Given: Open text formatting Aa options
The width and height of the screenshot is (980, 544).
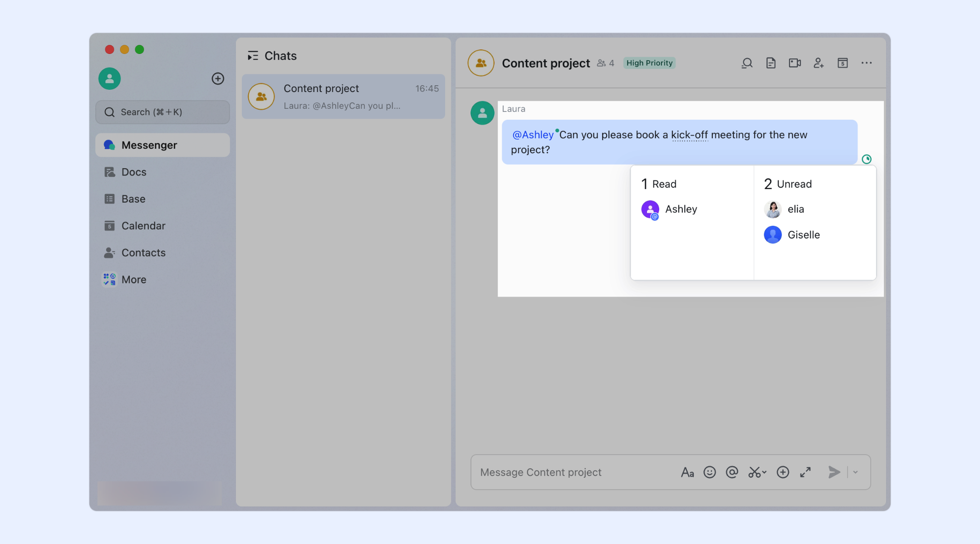Looking at the screenshot, I should coord(687,472).
